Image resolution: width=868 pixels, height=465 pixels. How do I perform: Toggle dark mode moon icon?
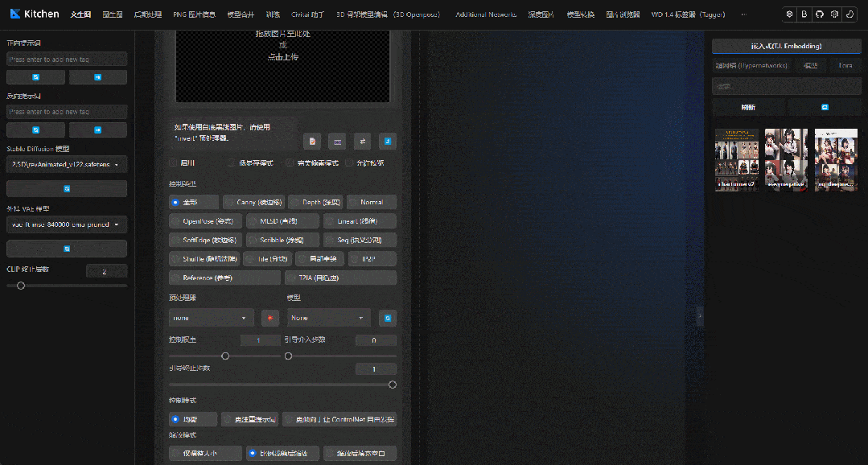tap(849, 14)
